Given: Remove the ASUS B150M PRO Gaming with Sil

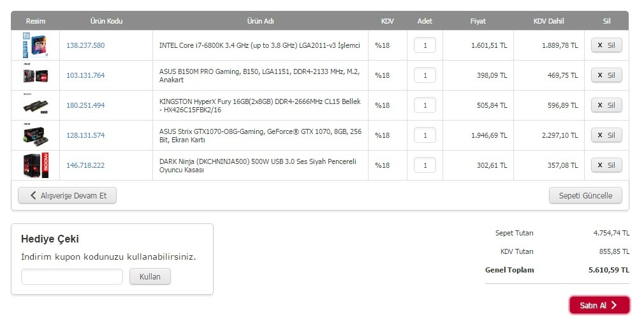Looking at the screenshot, I should click(606, 75).
